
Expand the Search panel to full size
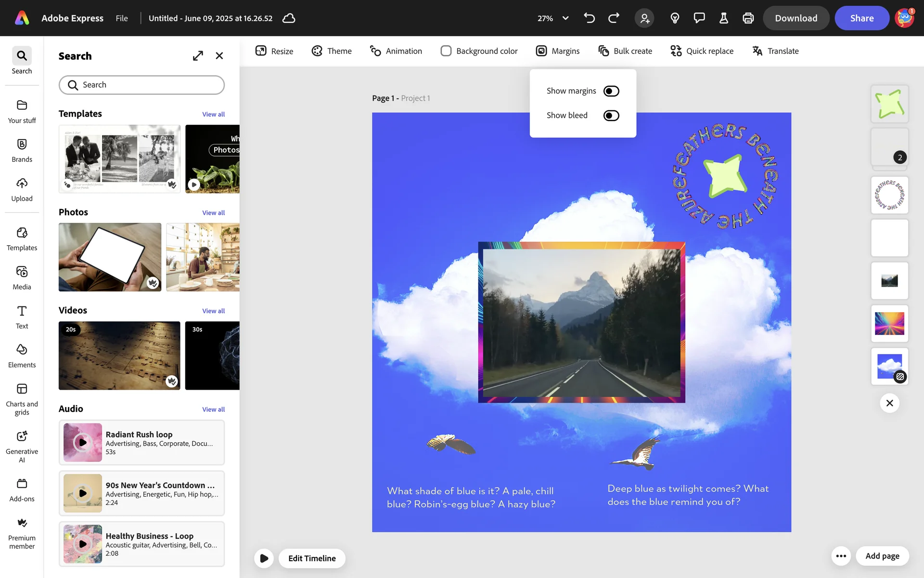pyautogui.click(x=198, y=56)
